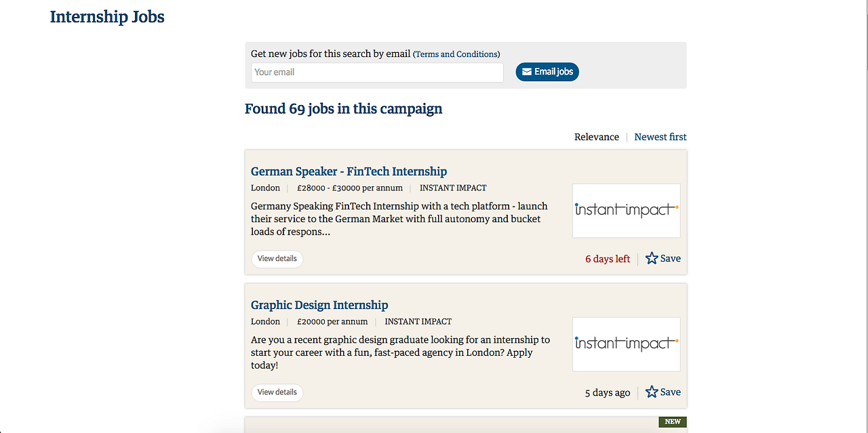Click the Found 69 jobs heading
This screenshot has width=868, height=433.
click(x=343, y=109)
